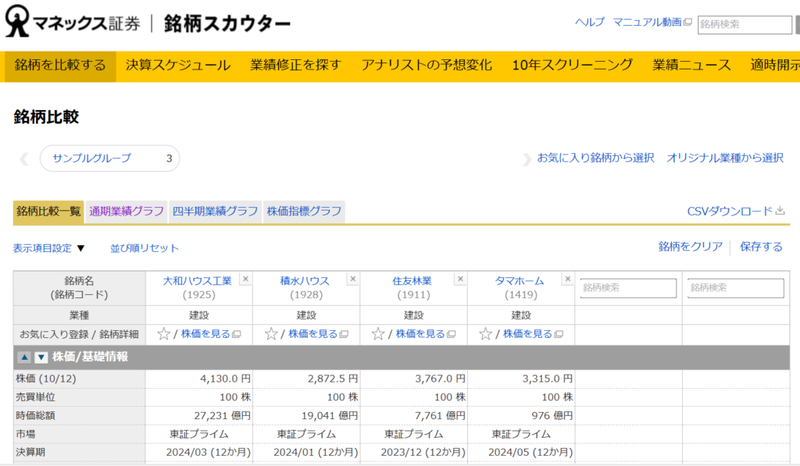Click the first empty column 銘柄検索 field
Screen dimensions: 800x466
[x=628, y=288]
